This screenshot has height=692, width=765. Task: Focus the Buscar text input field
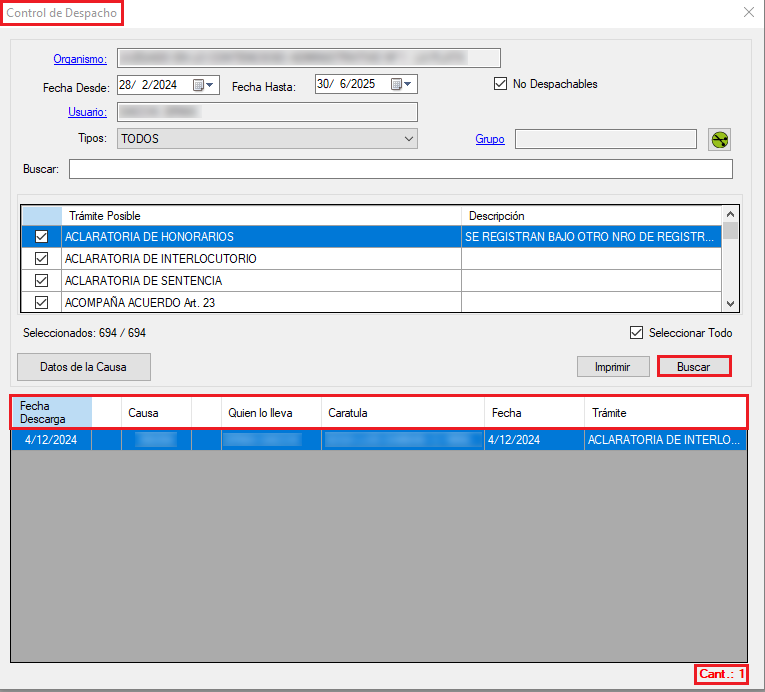click(400, 169)
